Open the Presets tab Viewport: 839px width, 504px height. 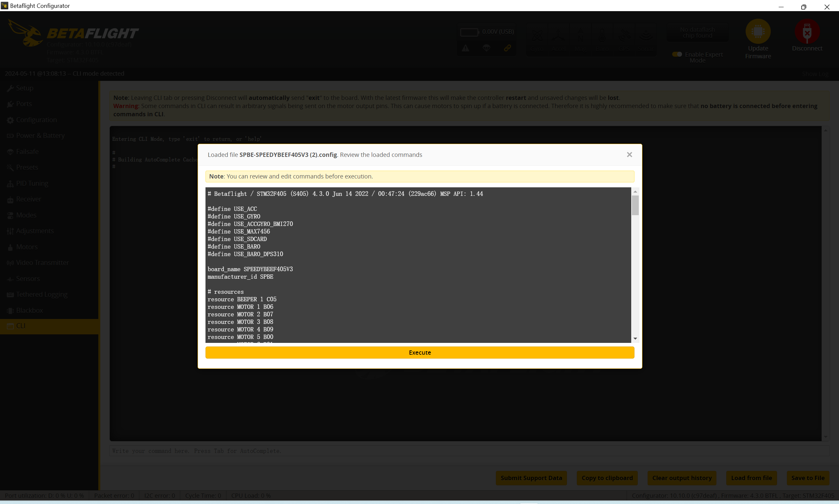[49, 167]
